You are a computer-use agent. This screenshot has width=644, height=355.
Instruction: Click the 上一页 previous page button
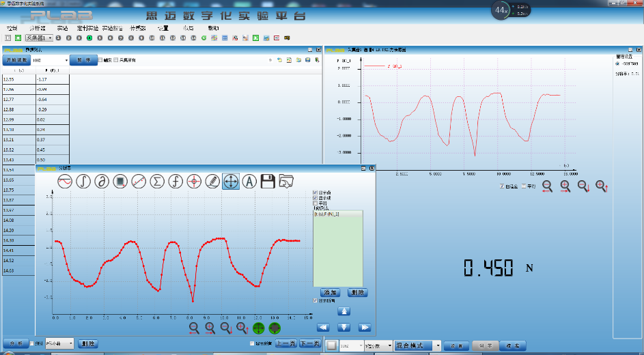(x=285, y=343)
